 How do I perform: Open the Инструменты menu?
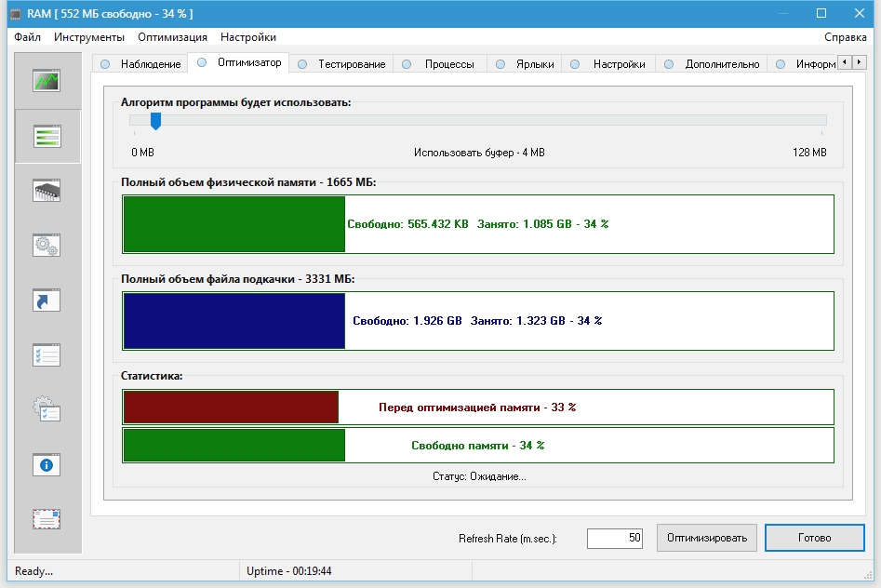(89, 37)
